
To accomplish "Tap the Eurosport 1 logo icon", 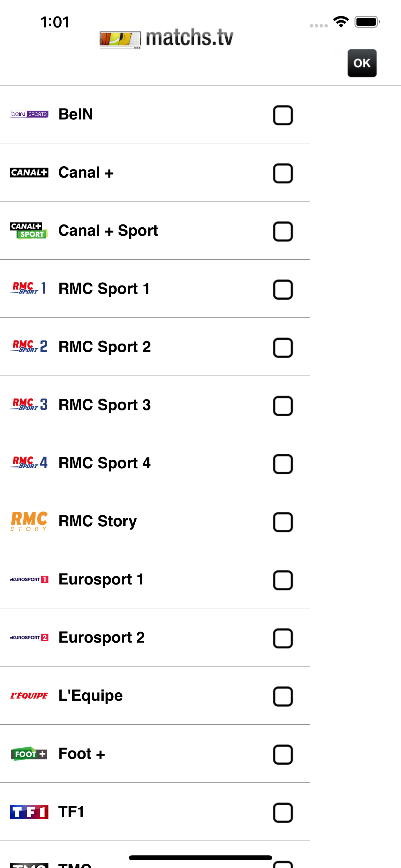I will (x=29, y=580).
